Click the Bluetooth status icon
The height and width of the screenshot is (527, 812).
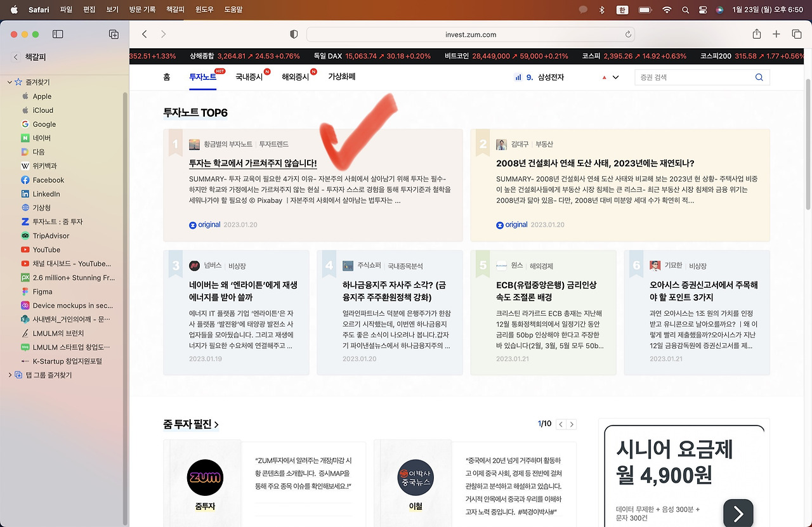(602, 10)
